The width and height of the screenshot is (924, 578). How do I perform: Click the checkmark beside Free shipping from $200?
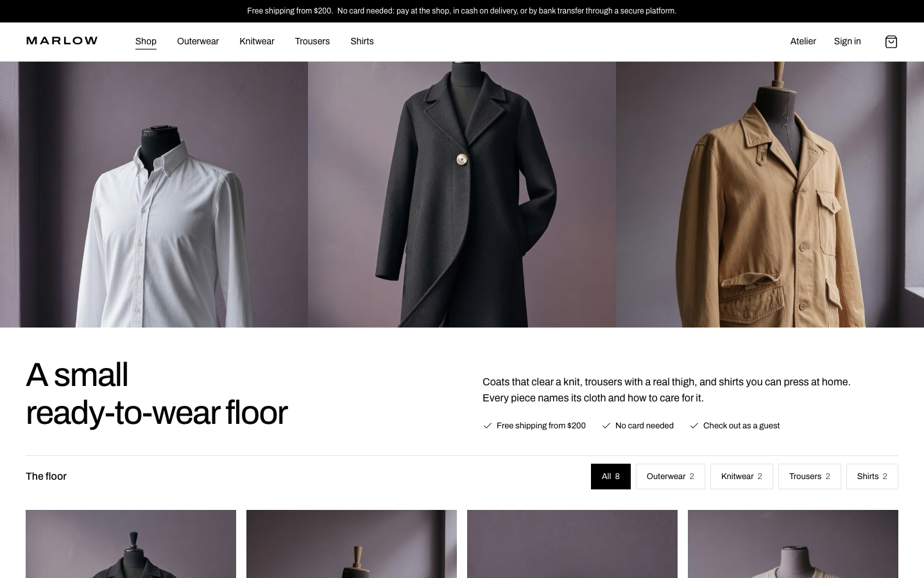point(487,426)
